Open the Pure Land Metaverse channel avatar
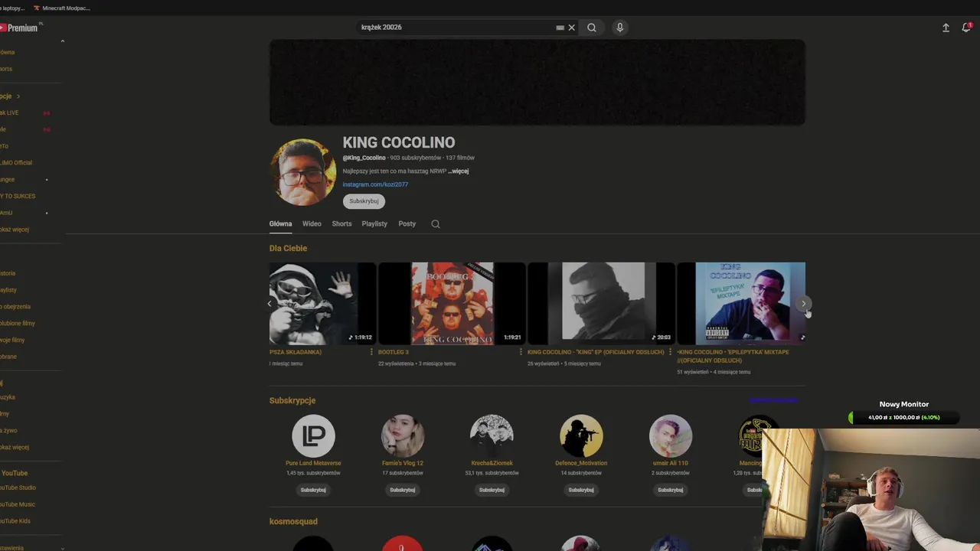Image resolution: width=980 pixels, height=551 pixels. [x=313, y=436]
